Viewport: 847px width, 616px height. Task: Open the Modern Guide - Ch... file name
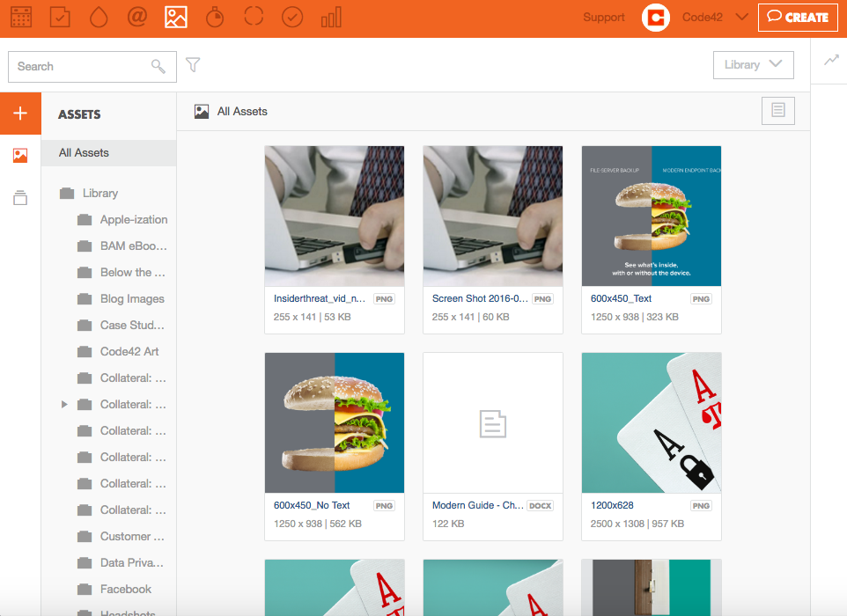(477, 505)
